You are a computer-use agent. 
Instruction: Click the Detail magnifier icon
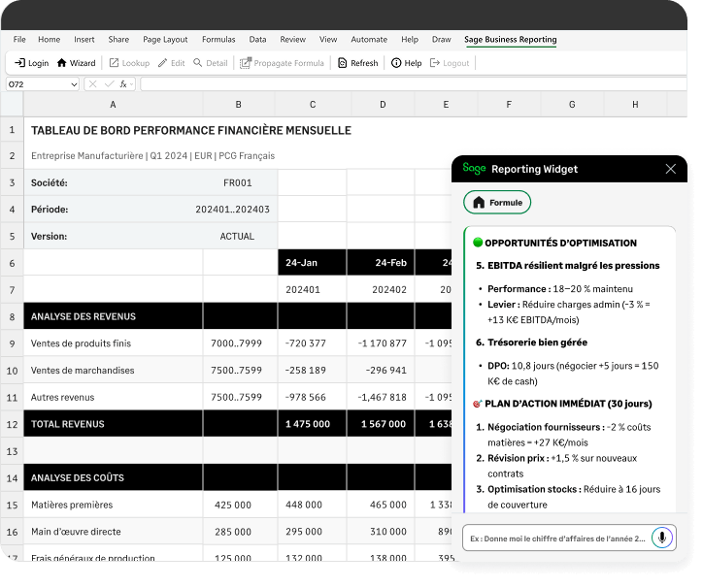click(x=198, y=63)
